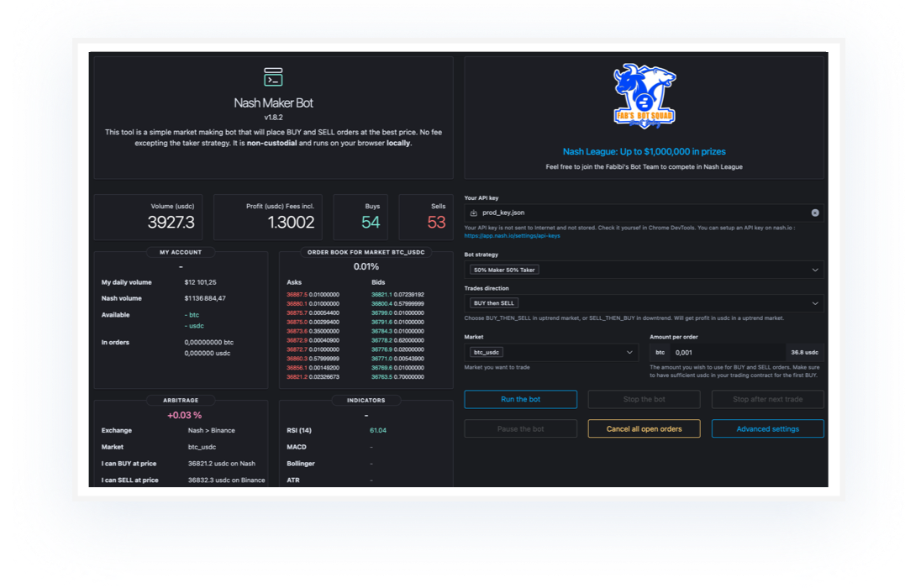Click the arbitrage percentage +0.03 %
Viewport: 916px width, 588px height.
[x=184, y=415]
